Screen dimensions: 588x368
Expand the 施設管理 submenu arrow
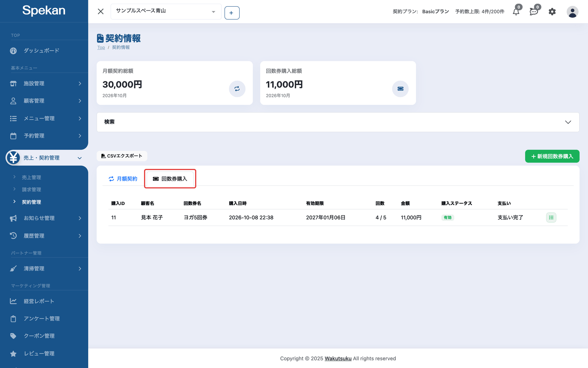pyautogui.click(x=80, y=84)
